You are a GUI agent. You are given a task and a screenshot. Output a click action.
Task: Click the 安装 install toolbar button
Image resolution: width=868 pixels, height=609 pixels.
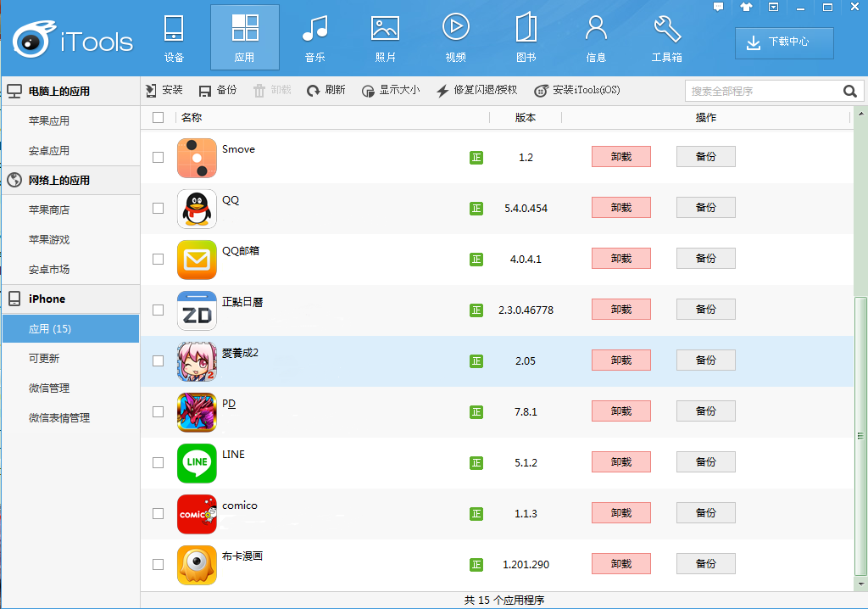coord(164,90)
